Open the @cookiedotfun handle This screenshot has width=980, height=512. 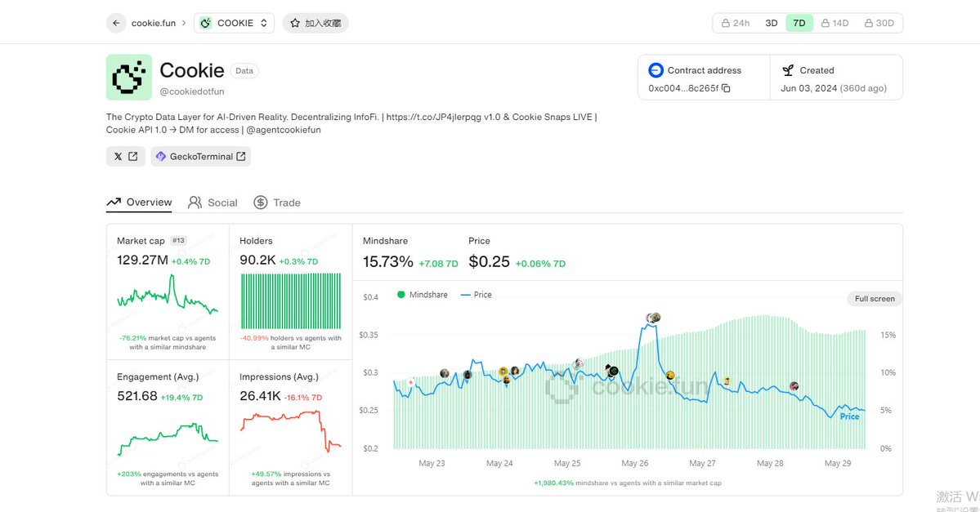[x=192, y=91]
